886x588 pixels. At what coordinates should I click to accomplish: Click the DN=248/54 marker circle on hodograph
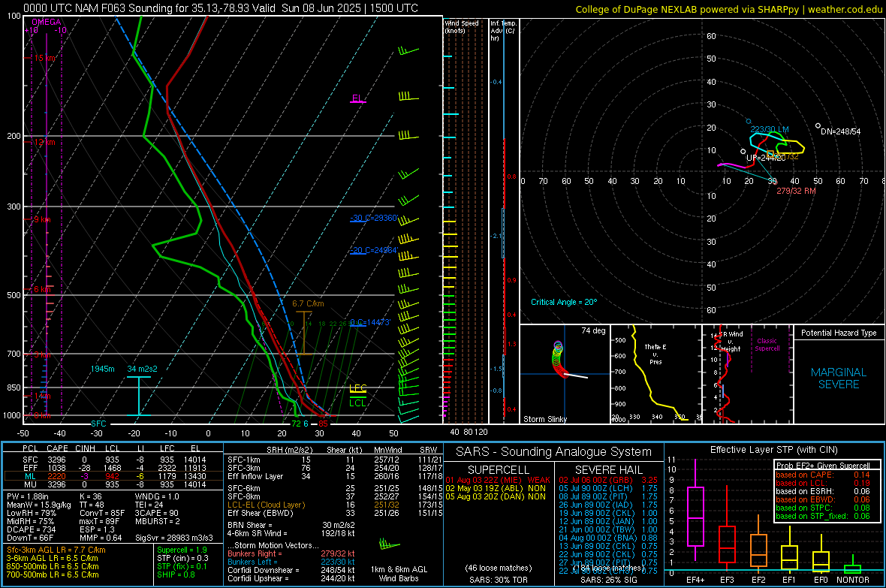[818, 125]
